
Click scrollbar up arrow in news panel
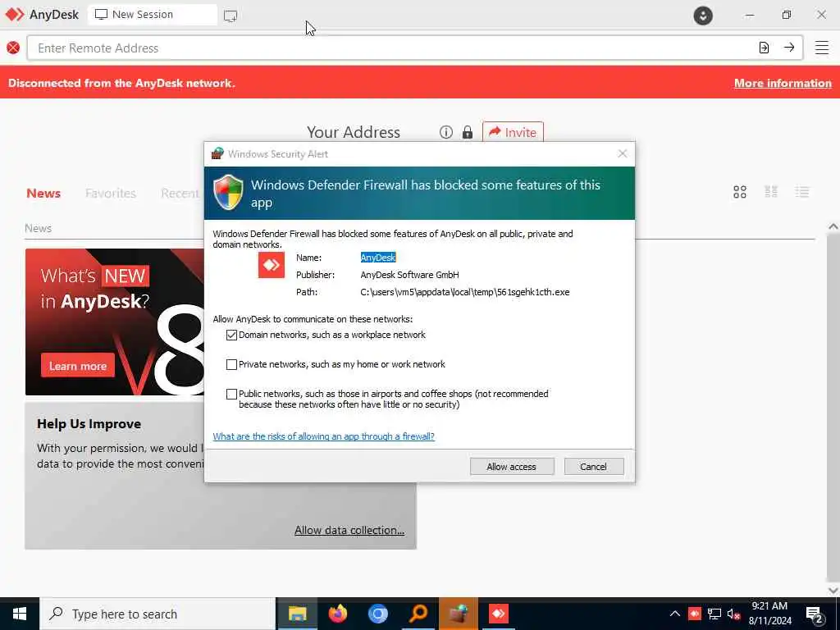833,227
